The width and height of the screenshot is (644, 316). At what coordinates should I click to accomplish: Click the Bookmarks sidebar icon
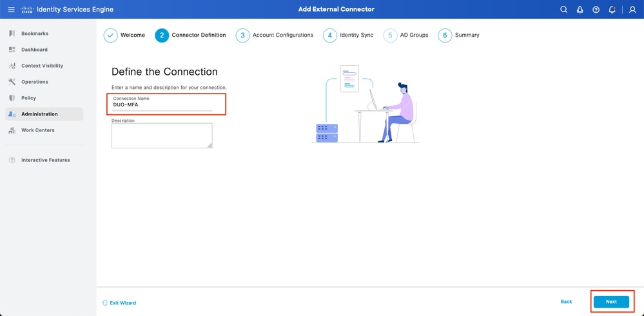pyautogui.click(x=12, y=34)
